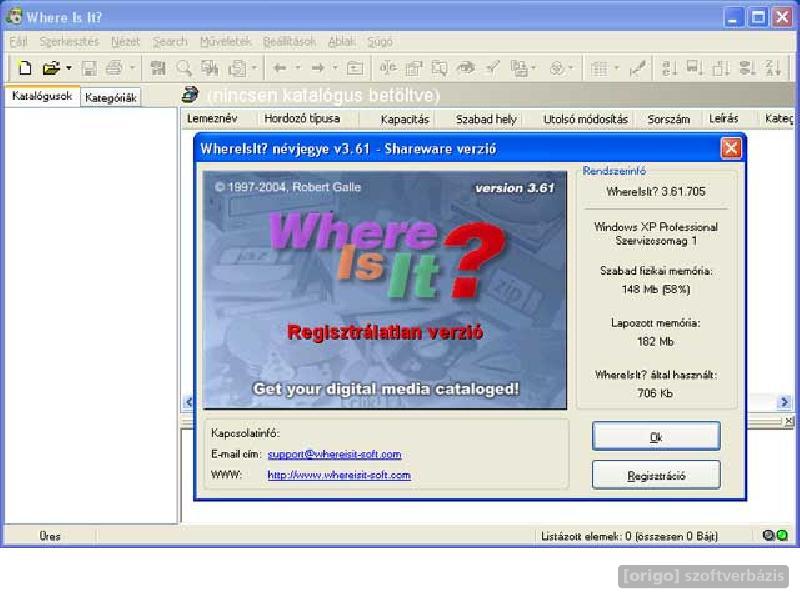This screenshot has height=600, width=800.
Task: Click the left arrow of the horizontal scrollbar
Action: 189,402
